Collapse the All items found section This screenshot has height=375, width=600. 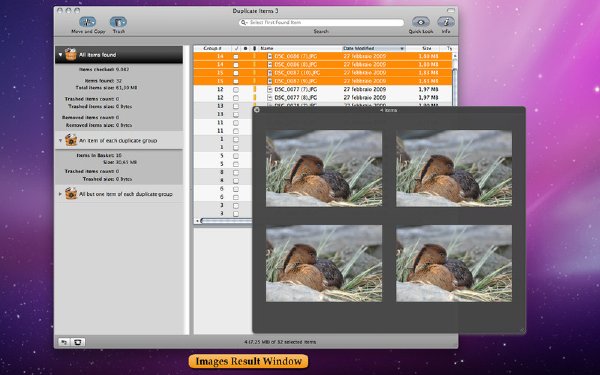click(60, 55)
